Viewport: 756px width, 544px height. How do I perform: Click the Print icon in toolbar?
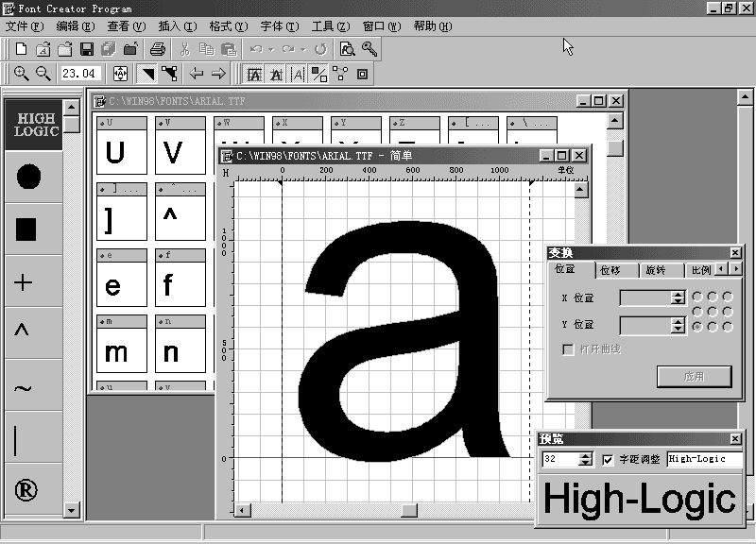[x=158, y=49]
